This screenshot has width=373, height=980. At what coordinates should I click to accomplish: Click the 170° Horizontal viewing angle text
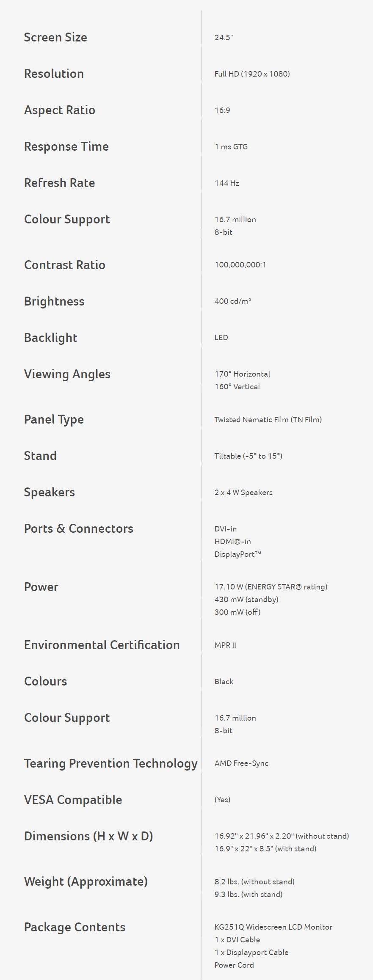pyautogui.click(x=242, y=374)
